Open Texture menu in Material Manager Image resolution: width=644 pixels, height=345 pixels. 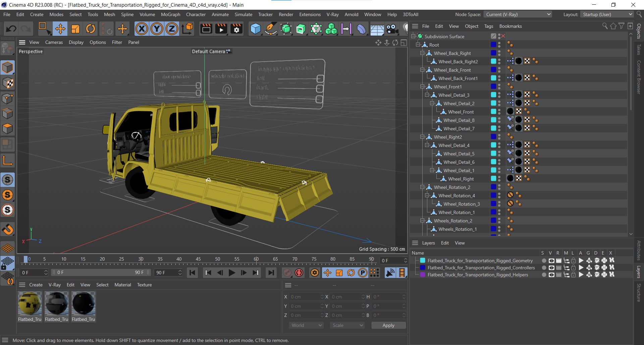144,285
